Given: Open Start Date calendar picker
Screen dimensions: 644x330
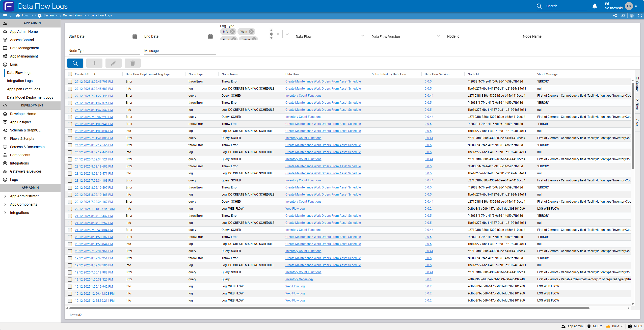Looking at the screenshot, I should [x=135, y=37].
